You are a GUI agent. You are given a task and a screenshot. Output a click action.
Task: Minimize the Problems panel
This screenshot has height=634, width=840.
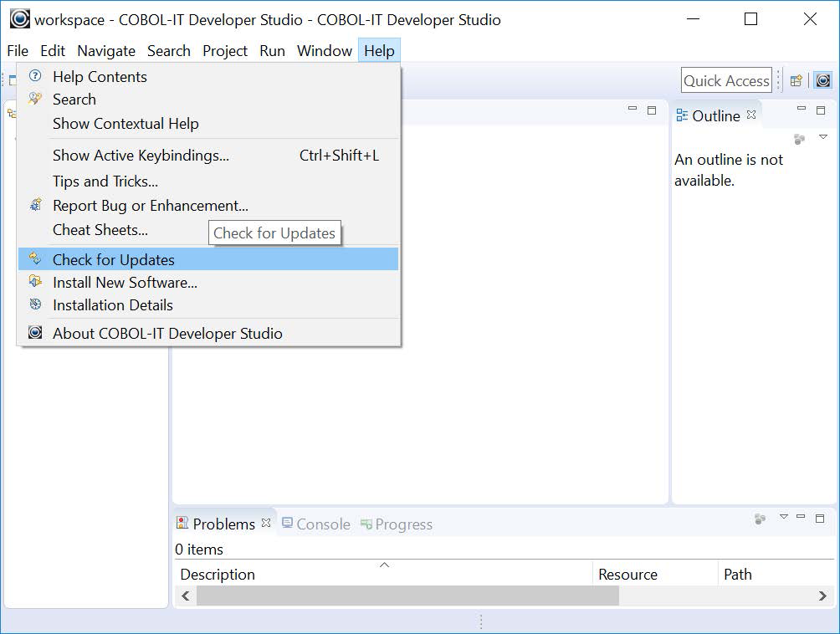click(801, 518)
